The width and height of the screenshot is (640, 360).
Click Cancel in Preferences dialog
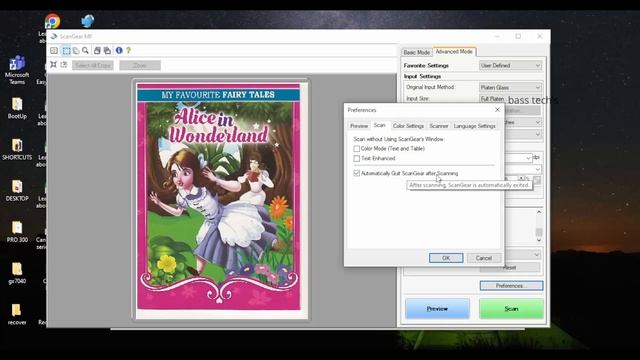click(484, 258)
